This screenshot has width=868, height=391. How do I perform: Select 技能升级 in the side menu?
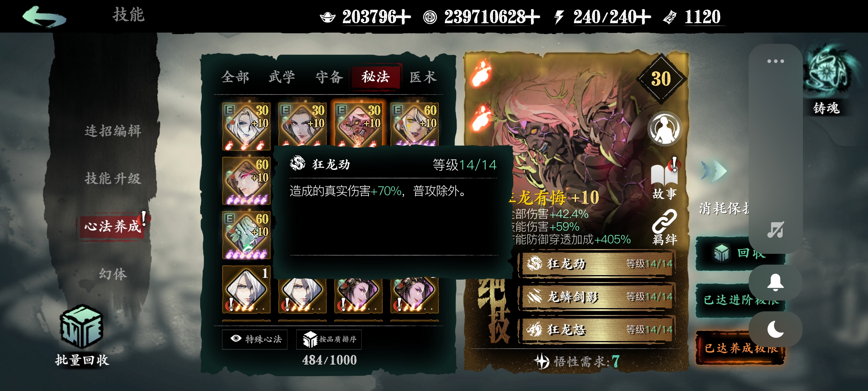click(x=113, y=178)
